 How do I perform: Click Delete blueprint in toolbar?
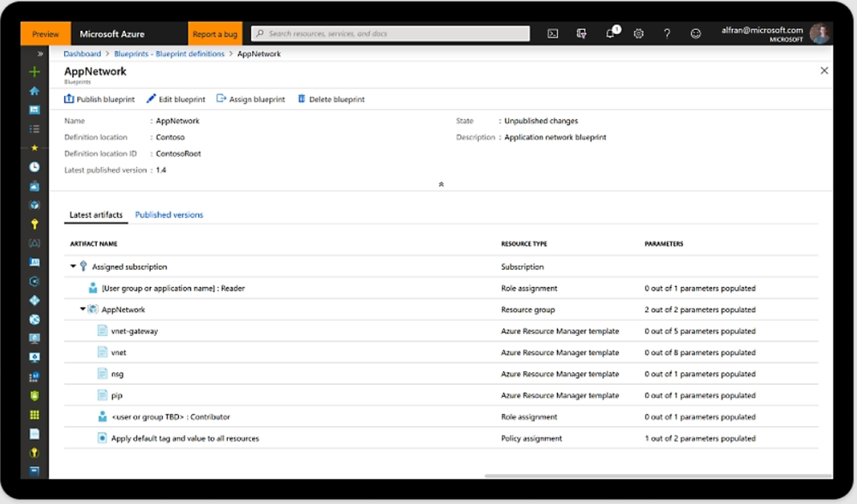(x=331, y=99)
